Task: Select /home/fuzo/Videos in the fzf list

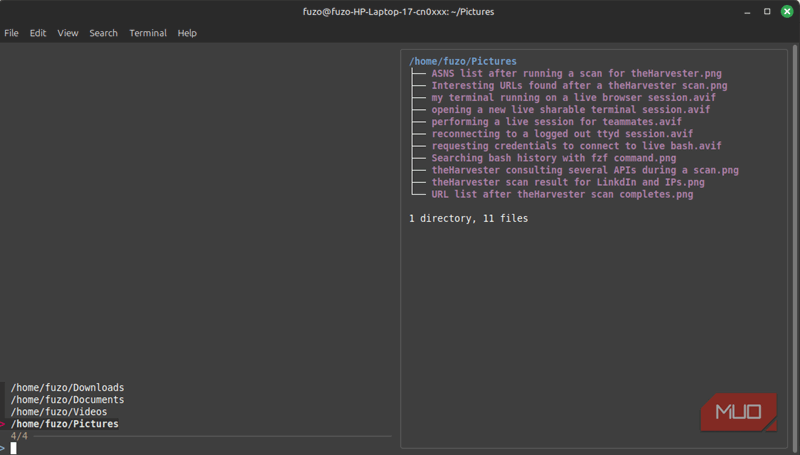Action: point(59,412)
